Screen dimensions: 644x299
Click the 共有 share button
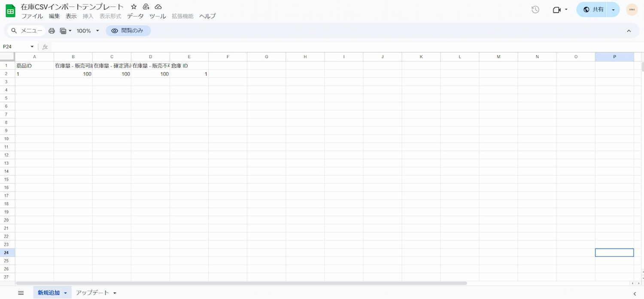pos(592,9)
